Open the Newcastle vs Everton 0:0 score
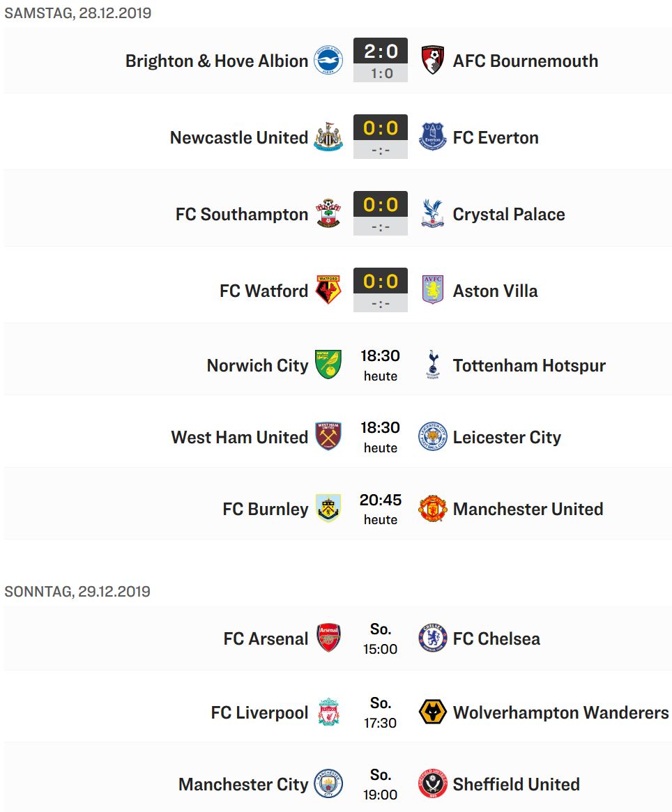This screenshot has height=812, width=672. tap(381, 128)
